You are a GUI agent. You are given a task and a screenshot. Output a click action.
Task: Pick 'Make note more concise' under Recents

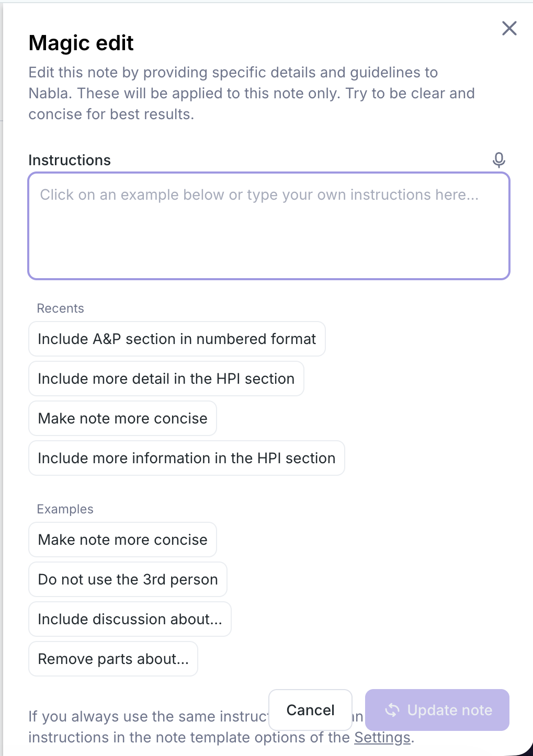(x=122, y=418)
